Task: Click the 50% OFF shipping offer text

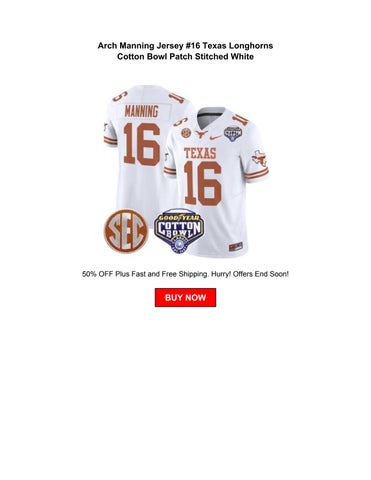Action: (185, 274)
